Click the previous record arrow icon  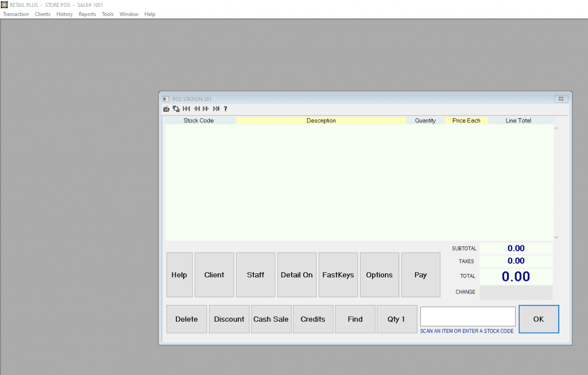[x=196, y=109]
